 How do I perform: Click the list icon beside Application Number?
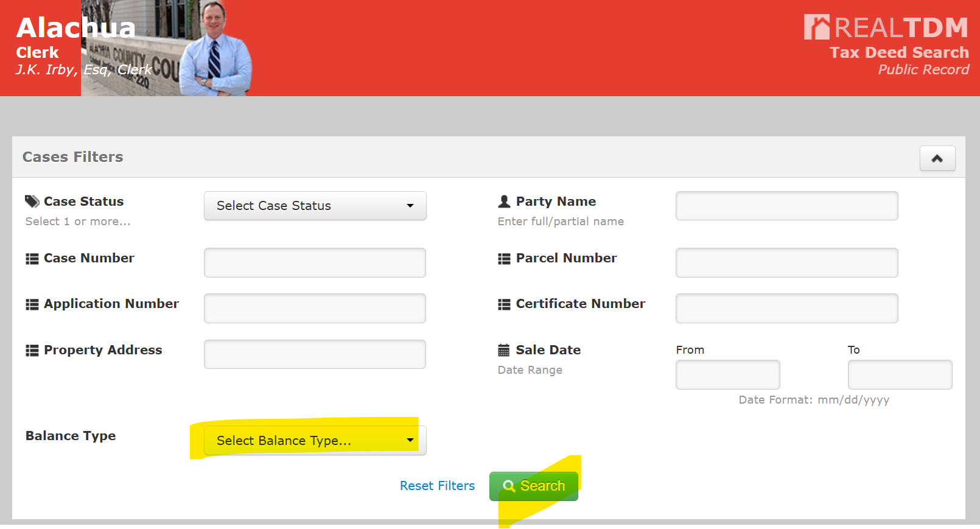32,304
